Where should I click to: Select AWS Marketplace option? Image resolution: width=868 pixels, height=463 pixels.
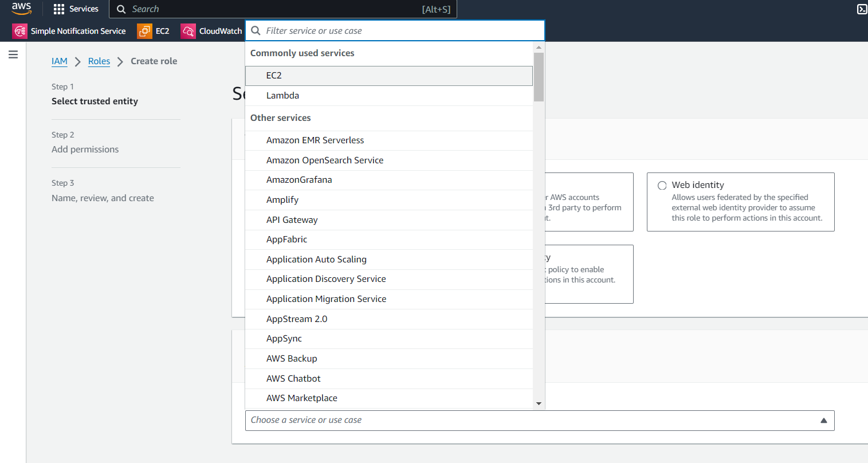(389, 398)
